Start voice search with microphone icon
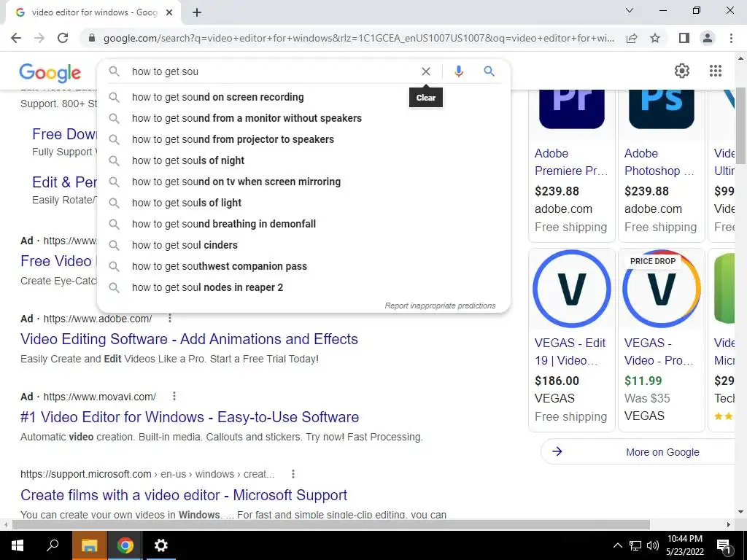The image size is (747, 560). click(458, 71)
